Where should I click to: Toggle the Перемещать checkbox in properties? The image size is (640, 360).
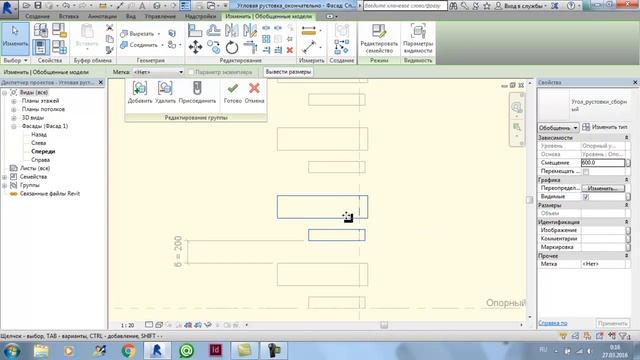[586, 171]
